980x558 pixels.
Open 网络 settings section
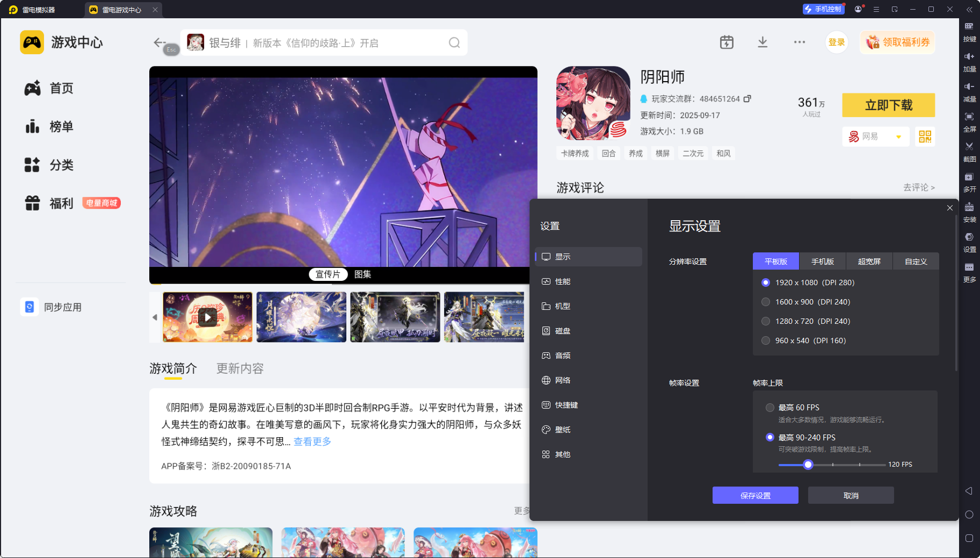pyautogui.click(x=589, y=380)
